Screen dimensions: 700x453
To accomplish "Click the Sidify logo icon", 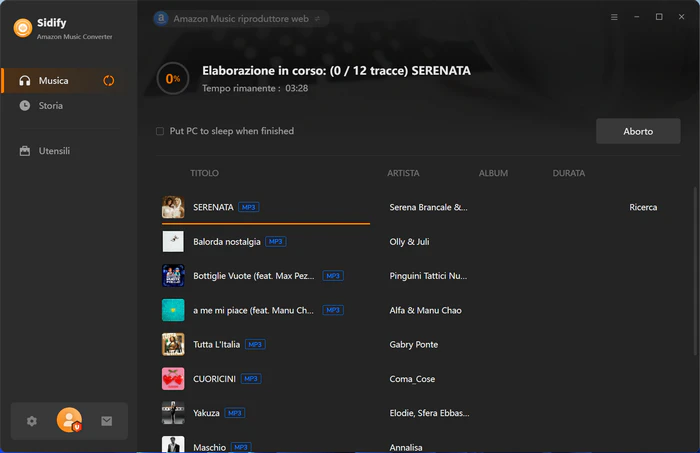I will (23, 28).
